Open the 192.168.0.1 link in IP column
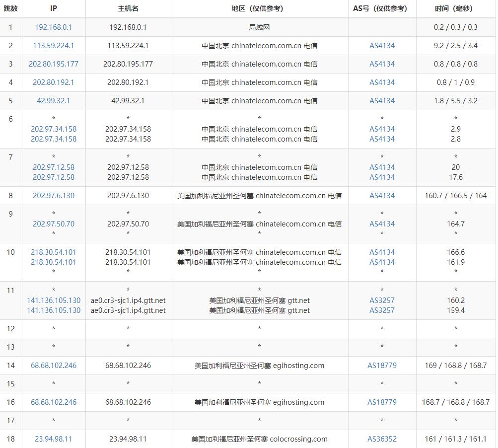 [53, 27]
